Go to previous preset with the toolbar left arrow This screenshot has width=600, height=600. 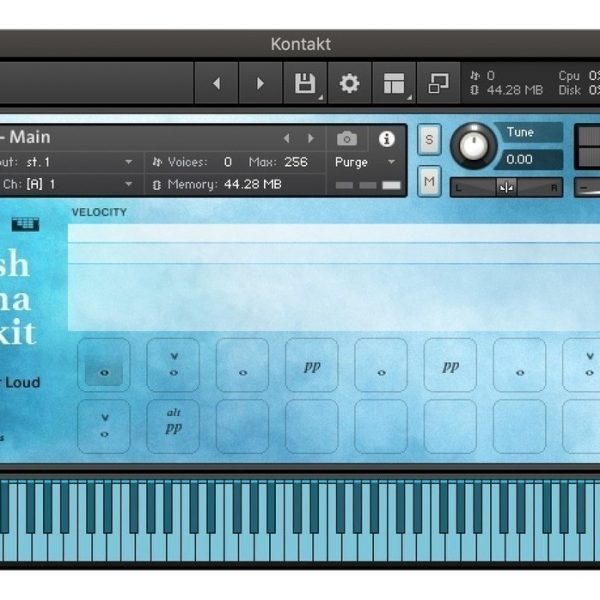[217, 83]
